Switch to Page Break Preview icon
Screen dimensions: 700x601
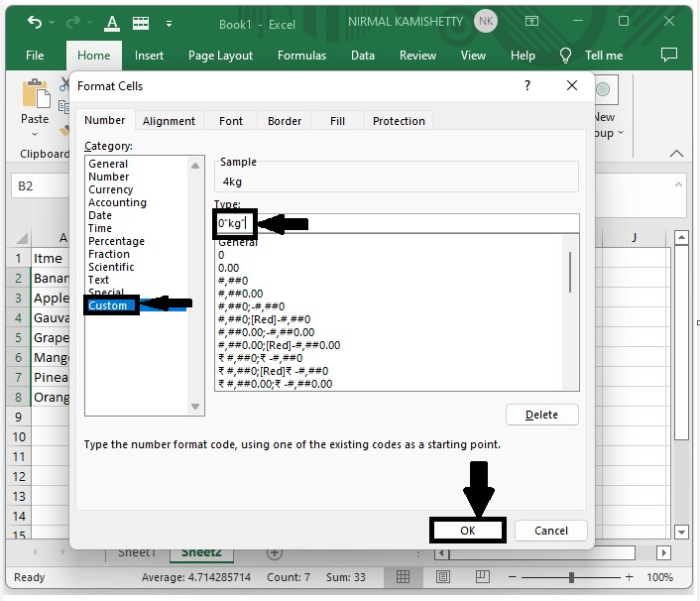(483, 577)
